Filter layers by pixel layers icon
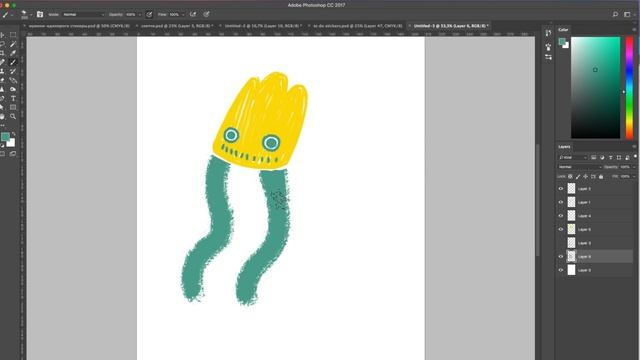 593,158
